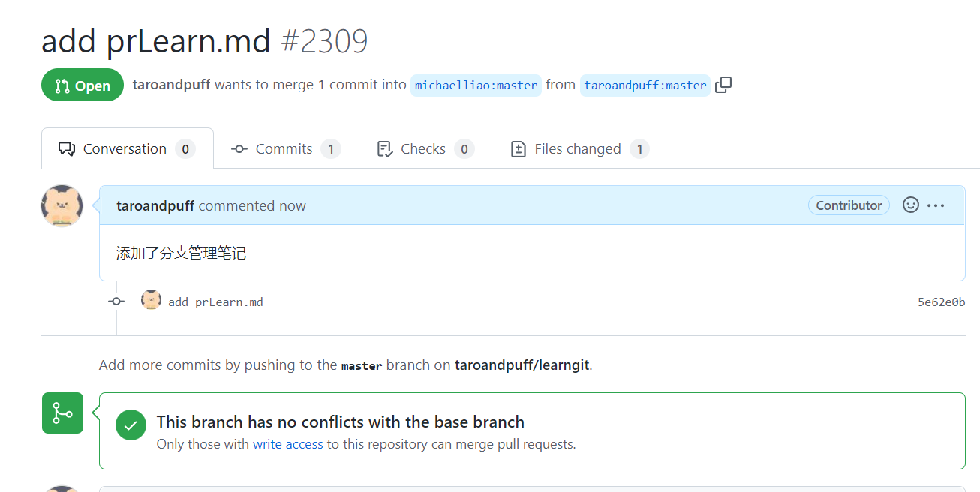Viewport: 980px width, 492px height.
Task: Open the 'write access' help link
Action: point(287,444)
